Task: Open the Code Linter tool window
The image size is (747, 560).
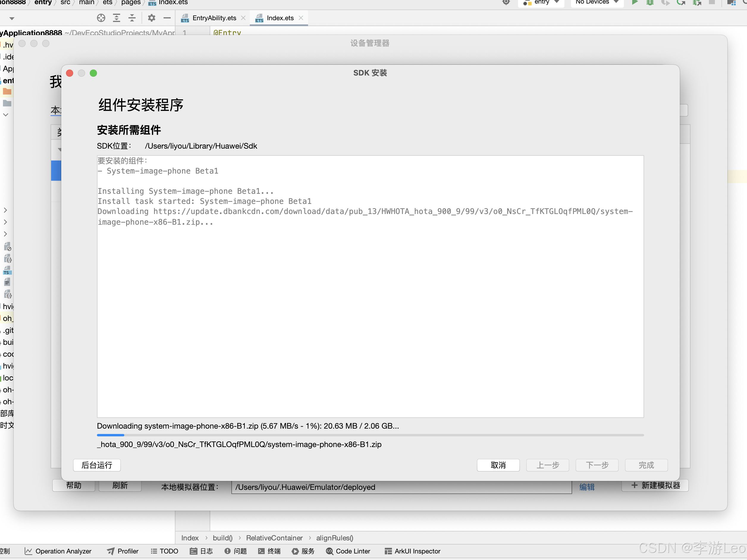Action: coord(348,551)
